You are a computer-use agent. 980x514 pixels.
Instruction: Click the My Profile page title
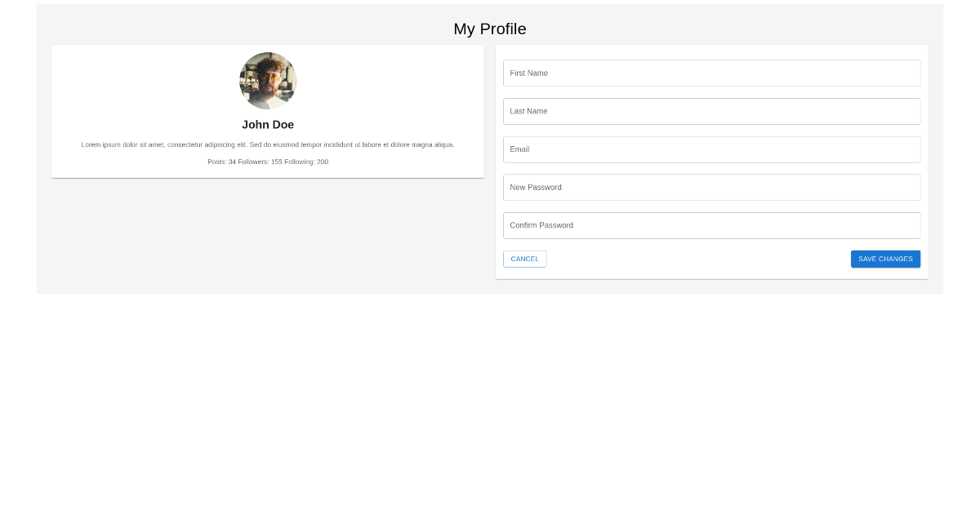[490, 29]
